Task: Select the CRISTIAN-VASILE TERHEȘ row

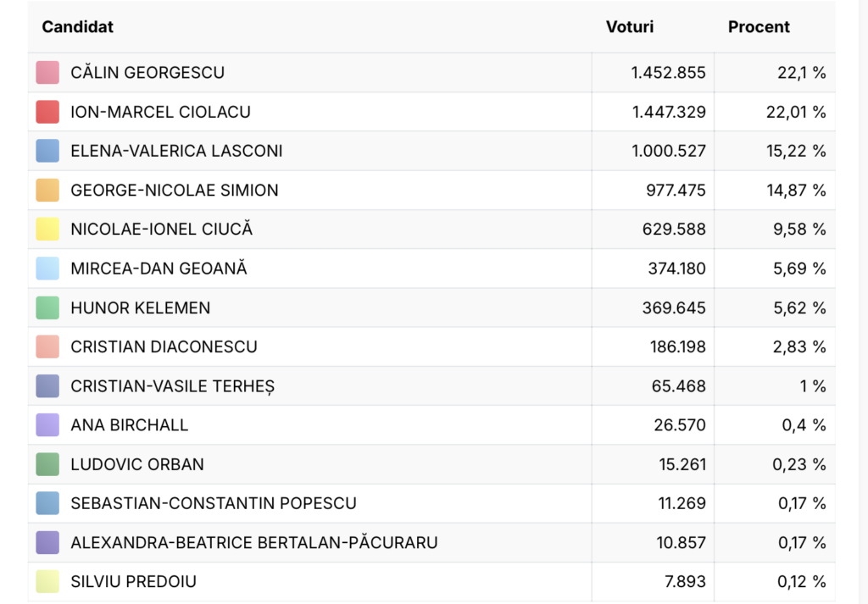Action: [x=431, y=386]
